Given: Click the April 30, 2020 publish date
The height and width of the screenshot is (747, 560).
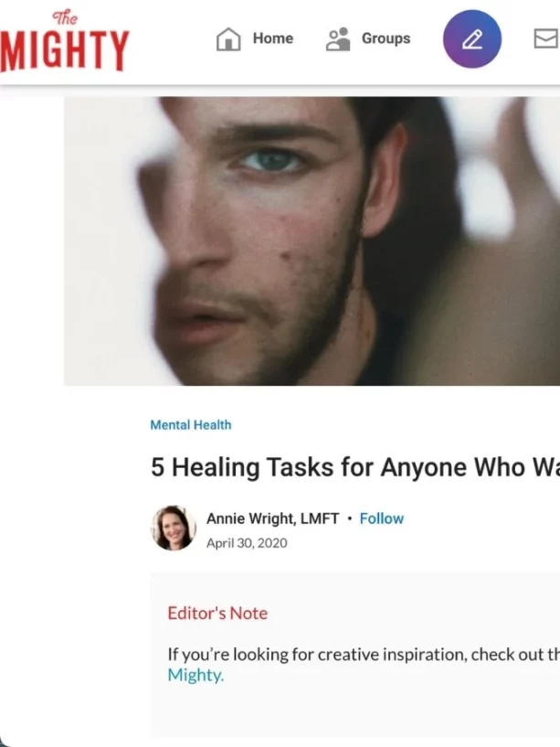Looking at the screenshot, I should tap(247, 543).
